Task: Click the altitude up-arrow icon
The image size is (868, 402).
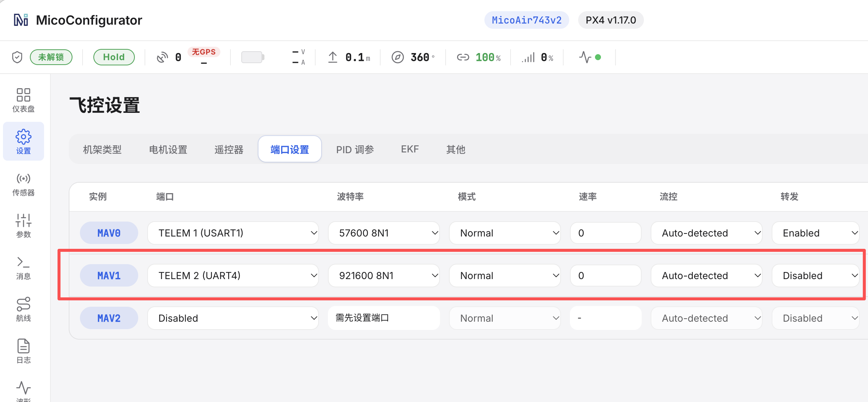Action: (332, 57)
